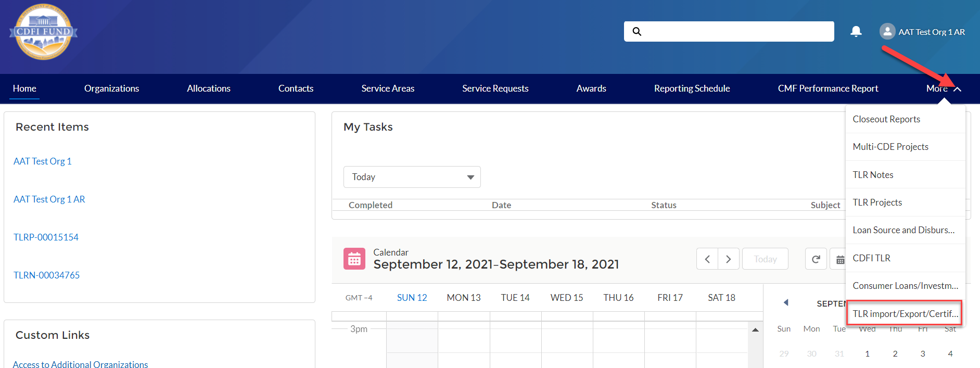Switch to the Reporting Schedule tab
The width and height of the screenshot is (980, 368).
coord(692,88)
